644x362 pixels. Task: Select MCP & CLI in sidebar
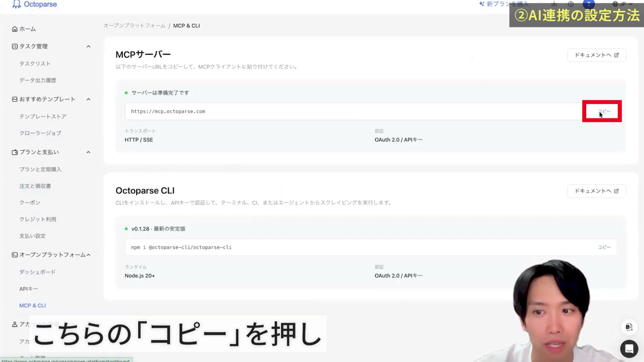pos(33,306)
